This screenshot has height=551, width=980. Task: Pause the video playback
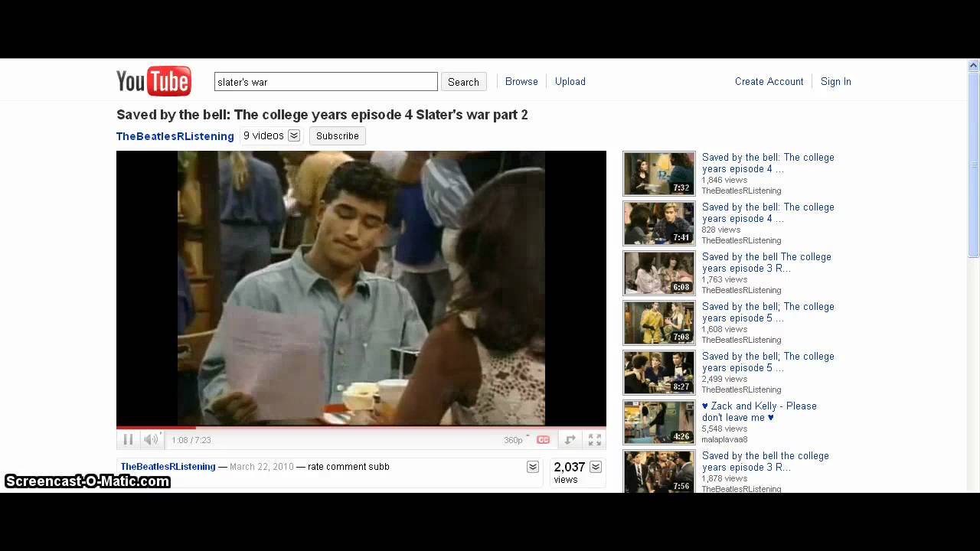pyautogui.click(x=128, y=439)
